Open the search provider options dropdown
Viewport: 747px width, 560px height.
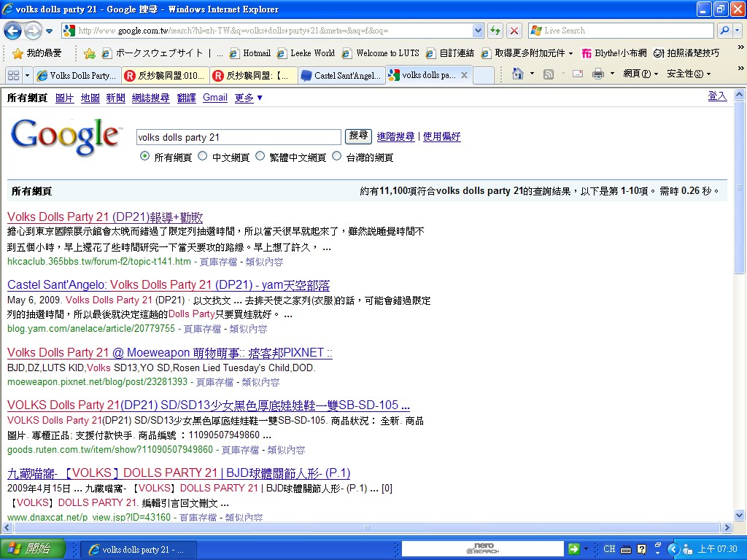(738, 31)
